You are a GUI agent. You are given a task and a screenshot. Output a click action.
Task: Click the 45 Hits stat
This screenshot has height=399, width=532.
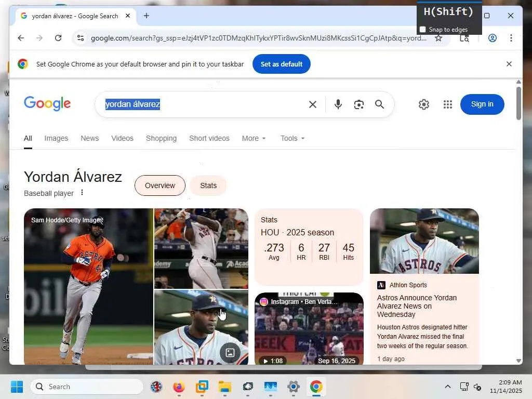(348, 251)
